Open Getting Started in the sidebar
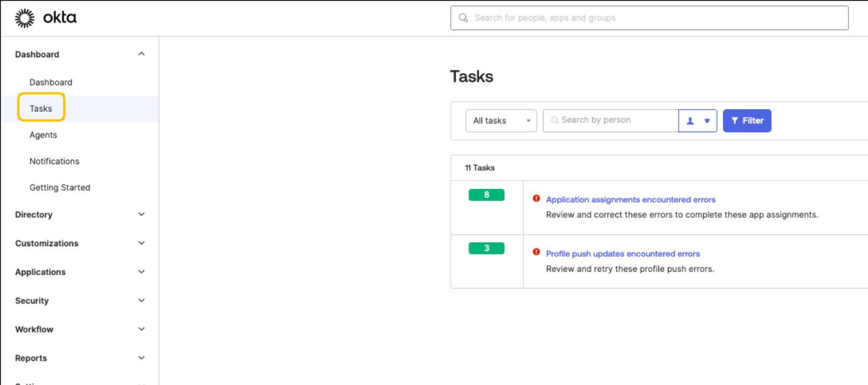 (60, 188)
